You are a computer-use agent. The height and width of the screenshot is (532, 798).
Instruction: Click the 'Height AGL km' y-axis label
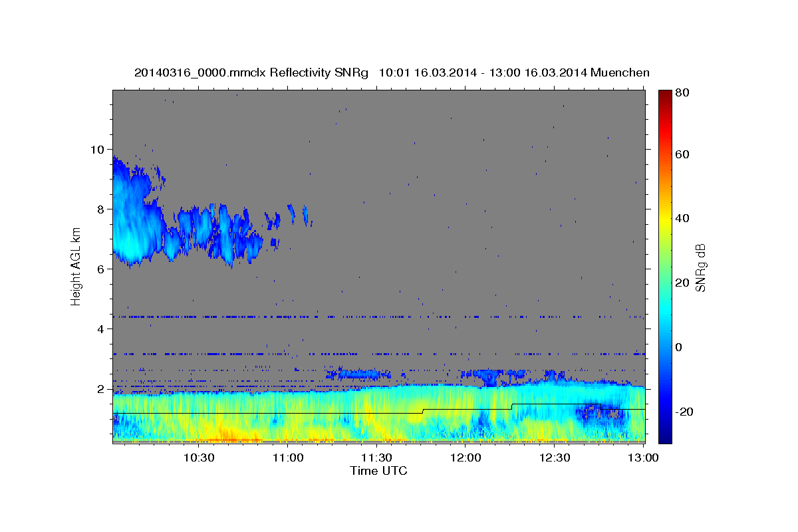coord(76,267)
